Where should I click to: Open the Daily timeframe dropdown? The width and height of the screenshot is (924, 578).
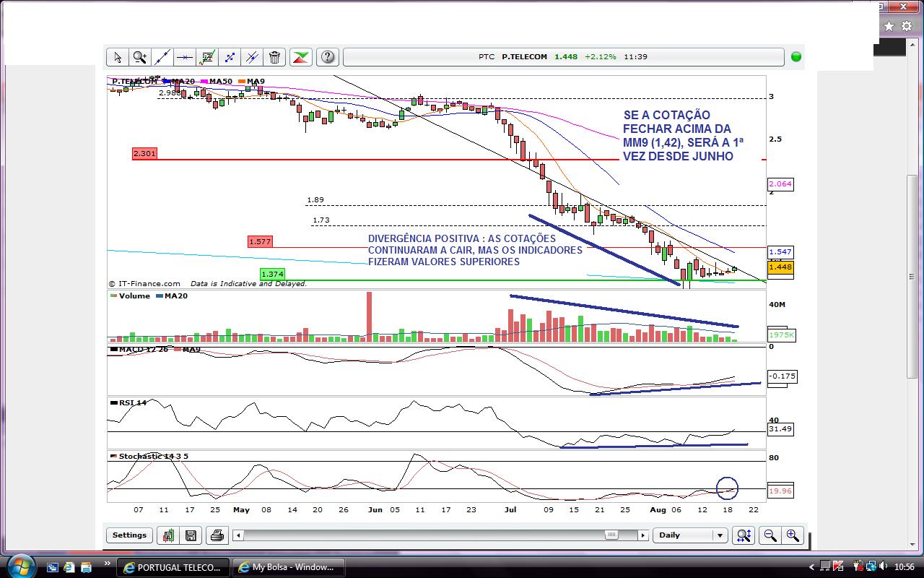tap(690, 535)
